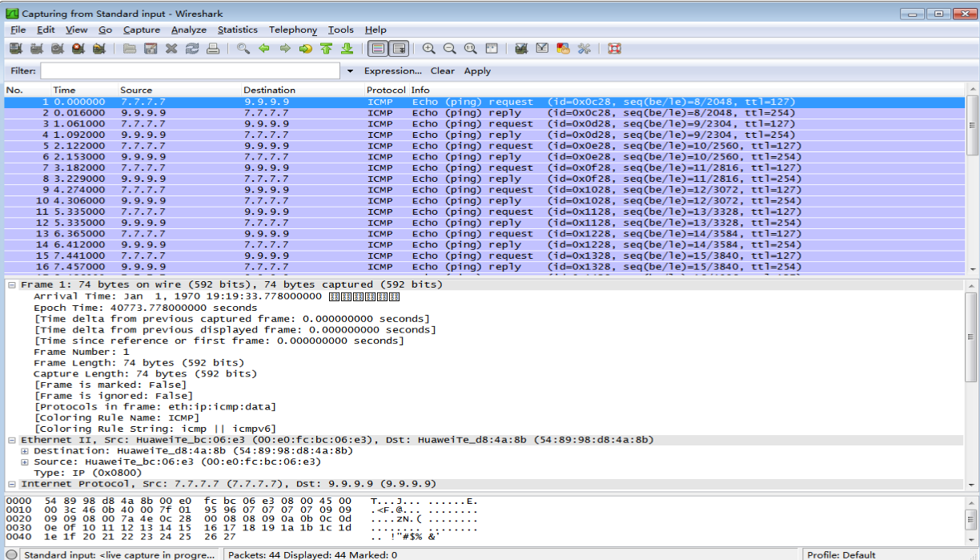The image size is (980, 560).
Task: Go to packet number icon
Action: click(x=306, y=49)
